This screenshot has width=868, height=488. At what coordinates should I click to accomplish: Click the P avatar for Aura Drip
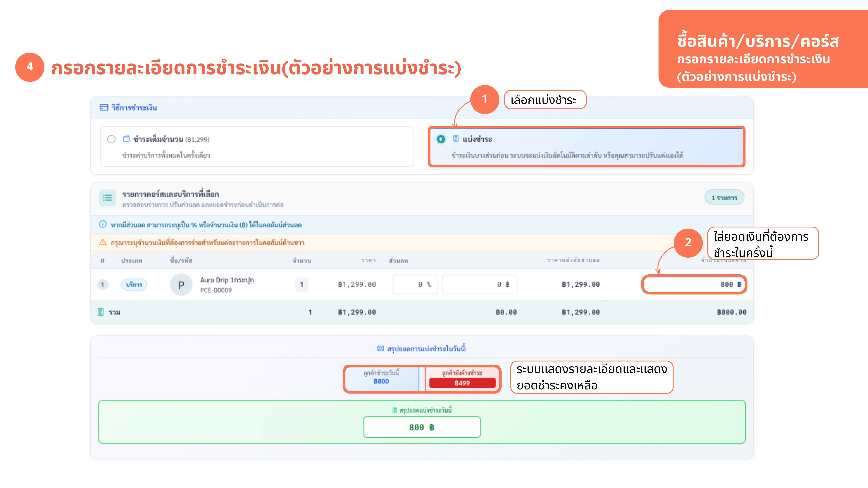tap(181, 285)
